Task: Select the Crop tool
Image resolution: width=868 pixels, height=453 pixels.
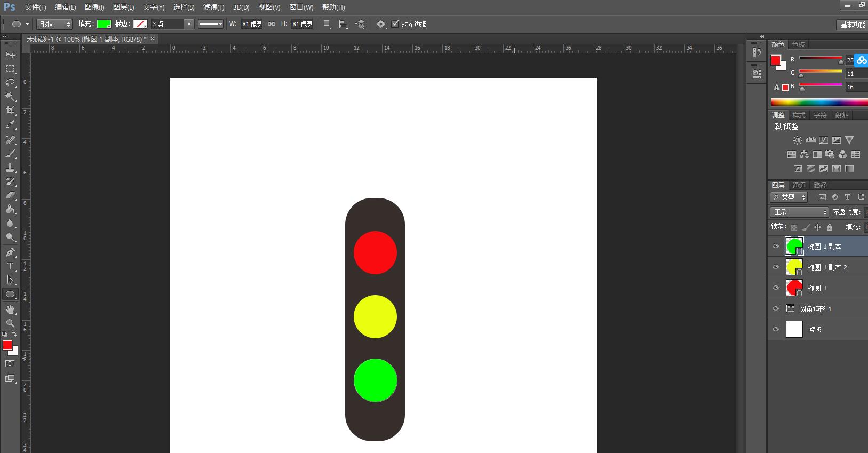Action: [10, 110]
